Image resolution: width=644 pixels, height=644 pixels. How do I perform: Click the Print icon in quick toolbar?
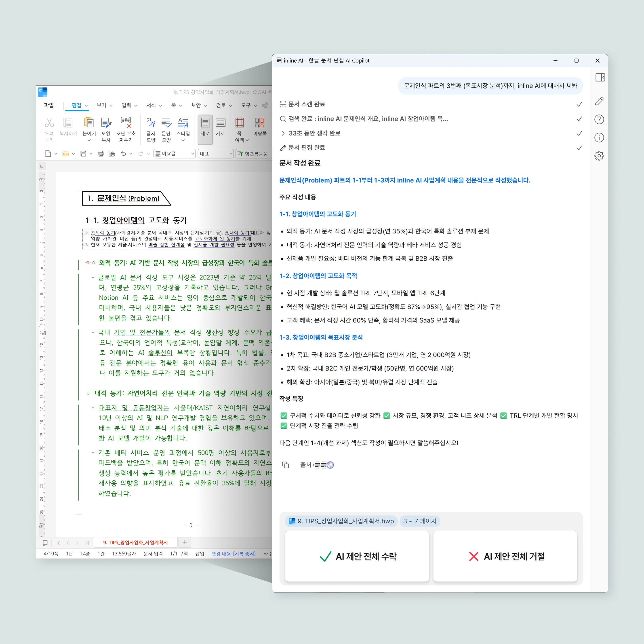[x=101, y=154]
